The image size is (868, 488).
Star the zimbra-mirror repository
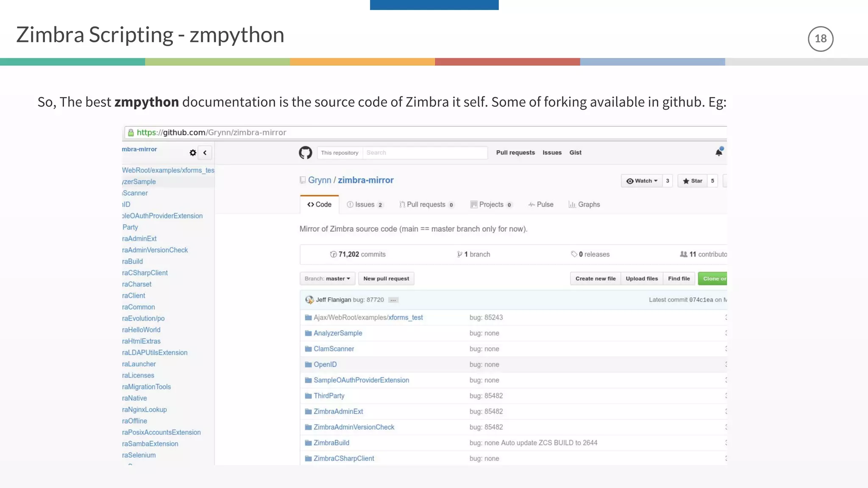693,181
